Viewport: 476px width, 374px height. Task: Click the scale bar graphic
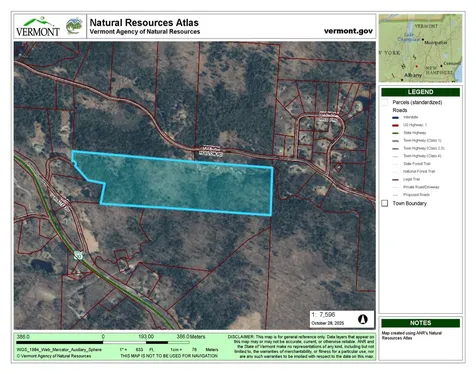tap(103, 342)
